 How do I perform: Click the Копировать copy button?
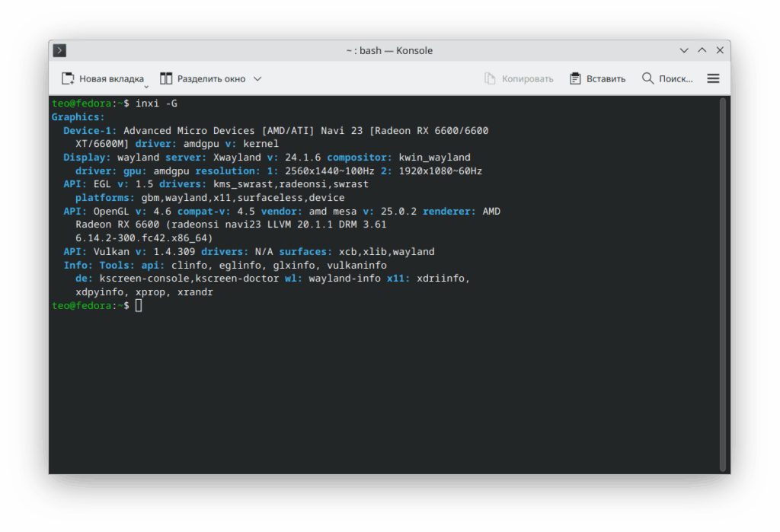(x=519, y=78)
